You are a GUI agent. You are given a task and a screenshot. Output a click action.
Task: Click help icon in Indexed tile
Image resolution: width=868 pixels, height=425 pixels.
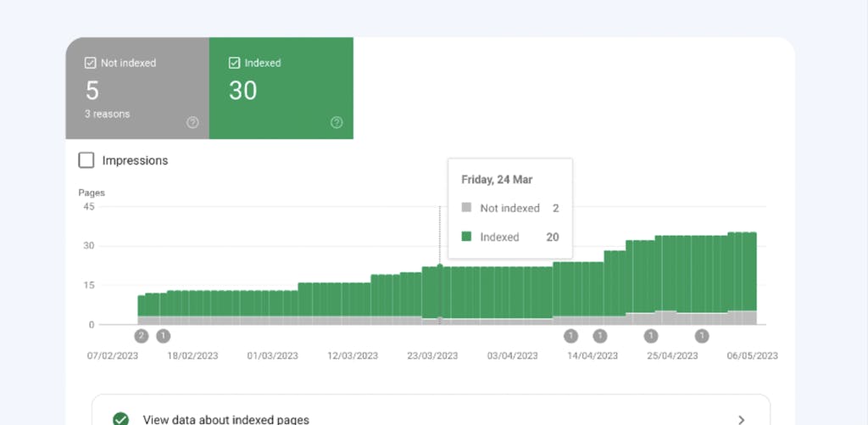click(337, 123)
